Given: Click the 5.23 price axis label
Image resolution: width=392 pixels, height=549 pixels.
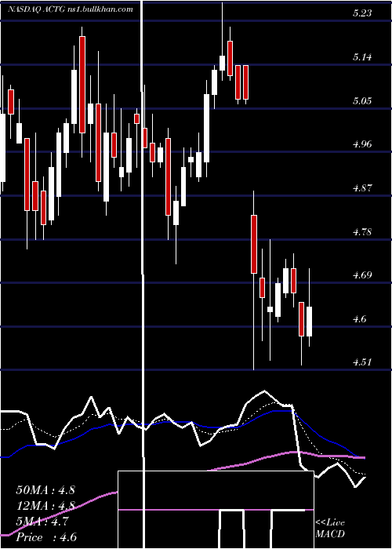Looking at the screenshot, I should point(362,13).
